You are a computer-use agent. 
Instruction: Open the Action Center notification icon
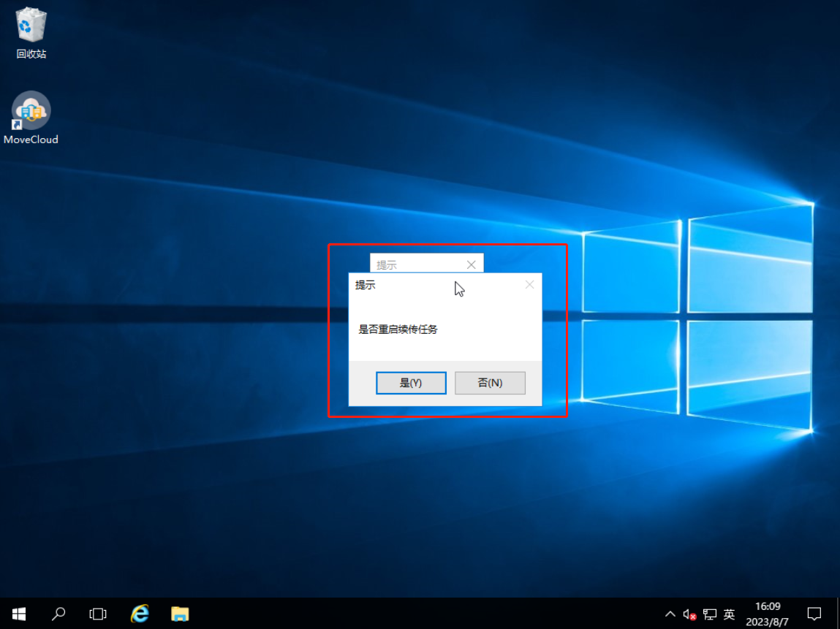(814, 614)
